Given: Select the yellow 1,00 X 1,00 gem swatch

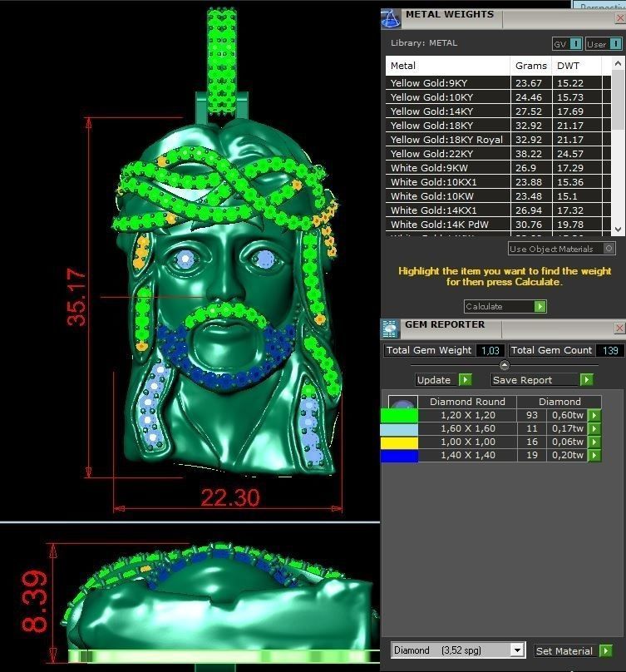Looking at the screenshot, I should click(399, 442).
